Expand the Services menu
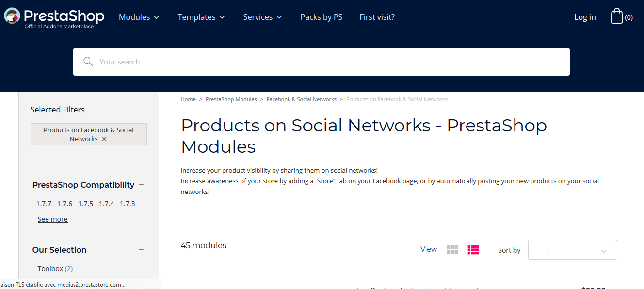This screenshot has width=644, height=289. click(x=262, y=17)
